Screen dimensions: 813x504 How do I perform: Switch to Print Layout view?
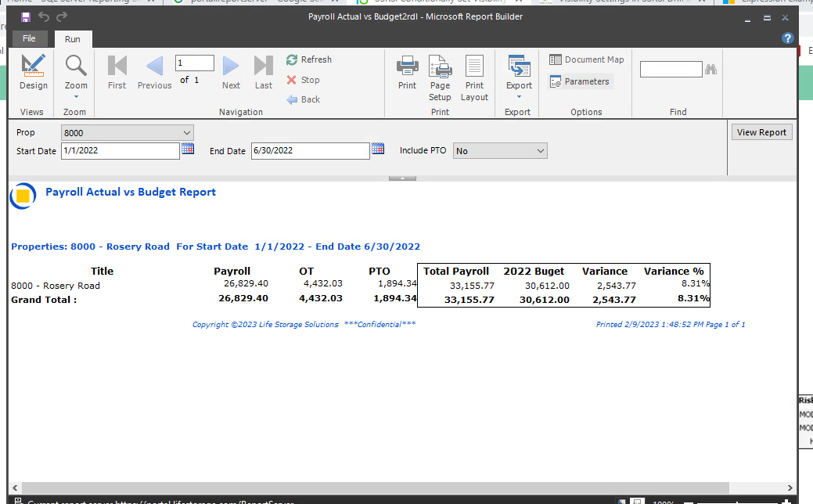(x=474, y=77)
